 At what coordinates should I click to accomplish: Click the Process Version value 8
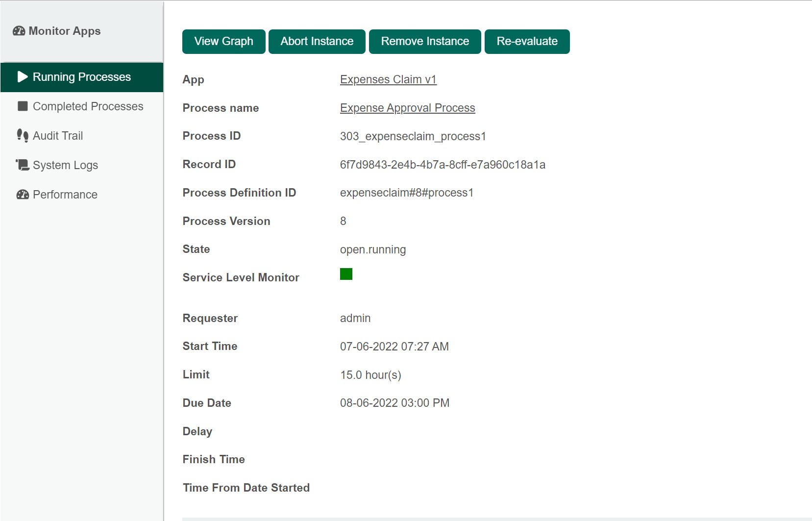343,221
